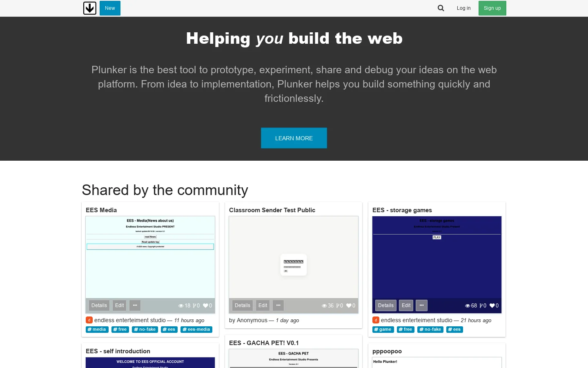This screenshot has width=588, height=368.
Task: Open the pppoopoo plunk title
Action: click(x=387, y=351)
